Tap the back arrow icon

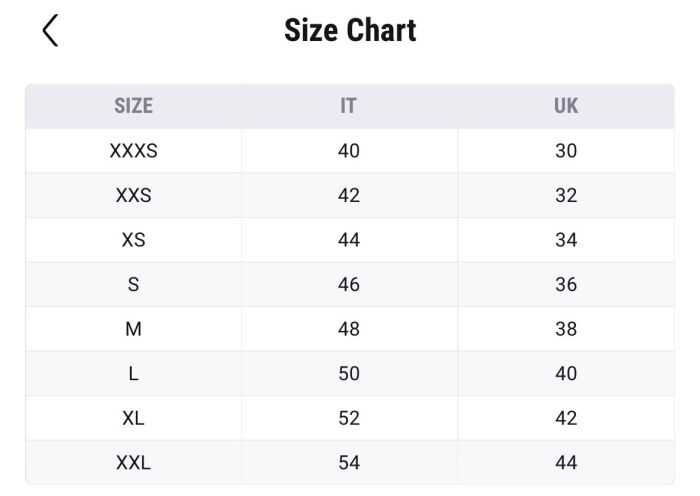(x=51, y=31)
